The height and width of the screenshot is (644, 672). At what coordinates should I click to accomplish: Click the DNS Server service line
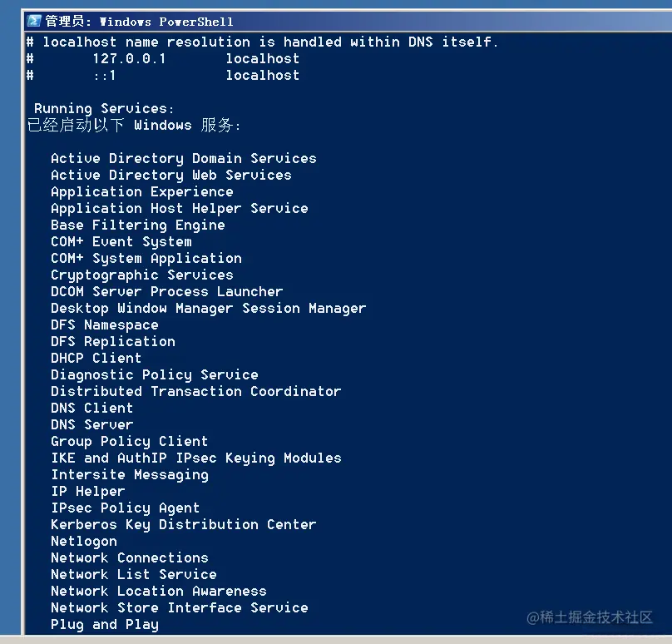point(91,425)
